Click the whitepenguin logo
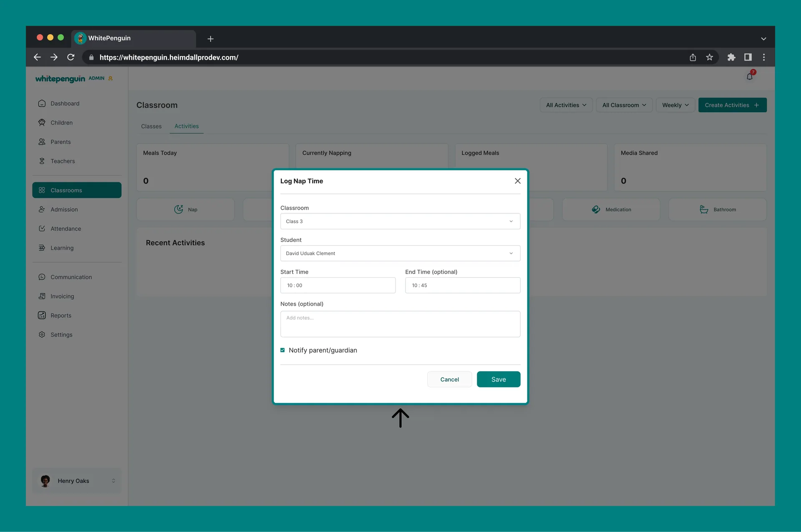Screen dimensions: 801x532 tap(60, 79)
